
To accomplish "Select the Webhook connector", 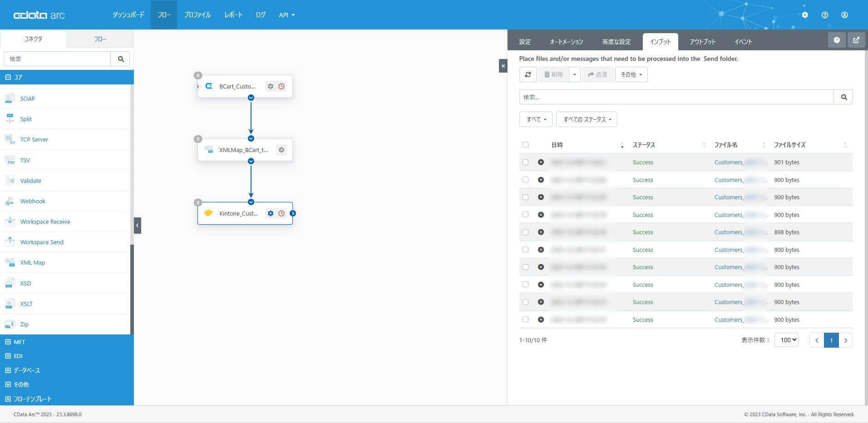I will 33,201.
